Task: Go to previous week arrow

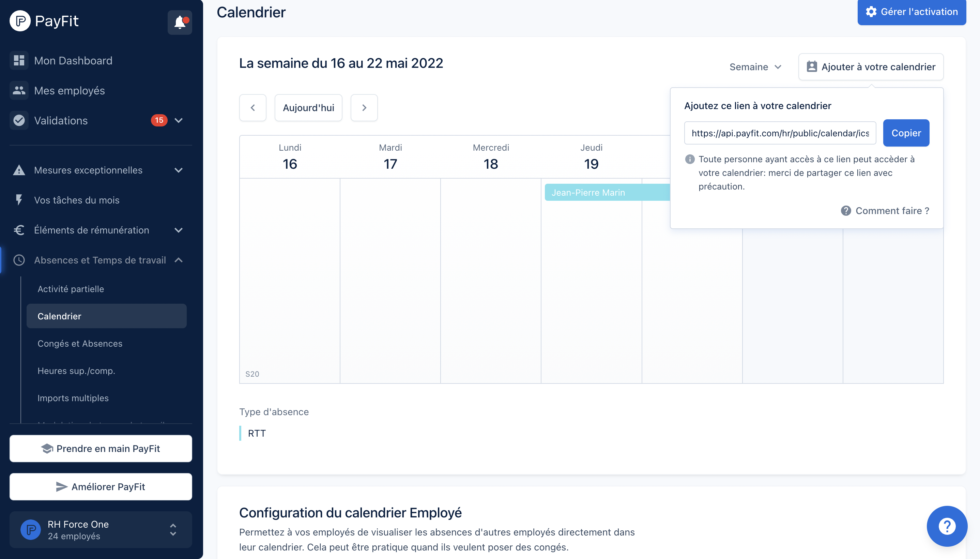Action: pos(252,108)
